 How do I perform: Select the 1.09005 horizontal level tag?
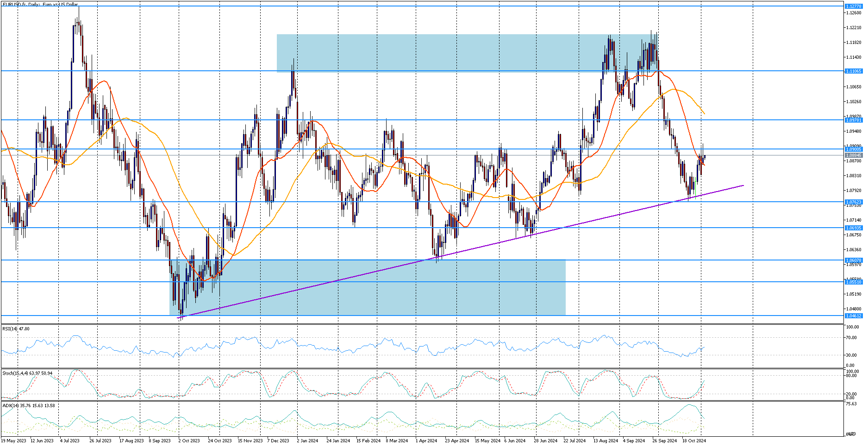click(x=853, y=149)
